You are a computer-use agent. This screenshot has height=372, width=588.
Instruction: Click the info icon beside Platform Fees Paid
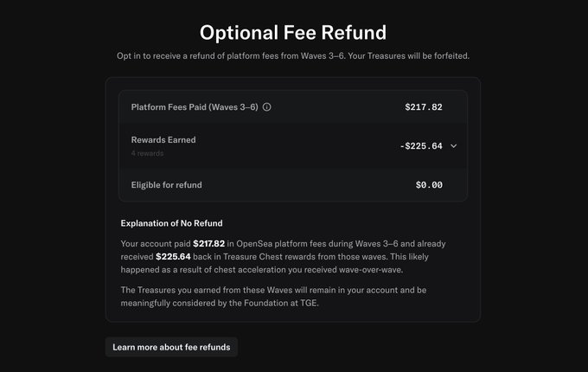coord(266,107)
